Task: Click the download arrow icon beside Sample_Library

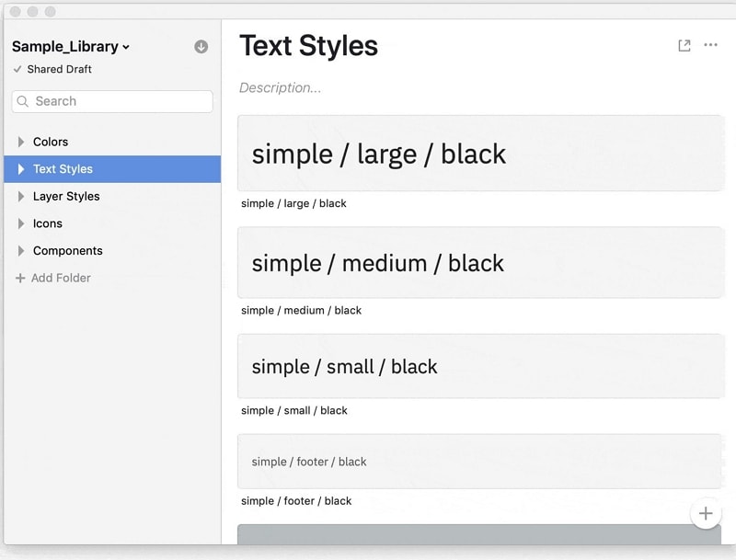Action: (x=201, y=47)
